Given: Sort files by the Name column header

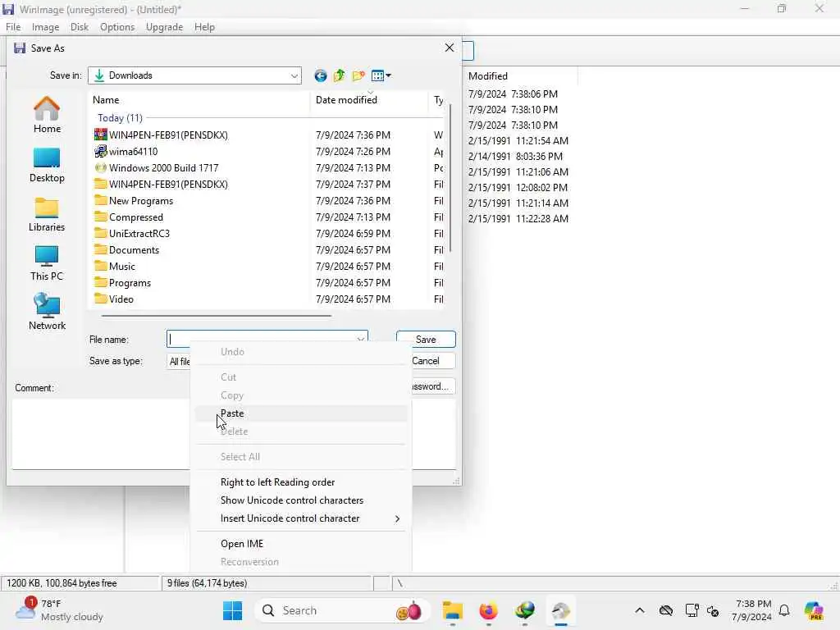Looking at the screenshot, I should click(x=199, y=100).
